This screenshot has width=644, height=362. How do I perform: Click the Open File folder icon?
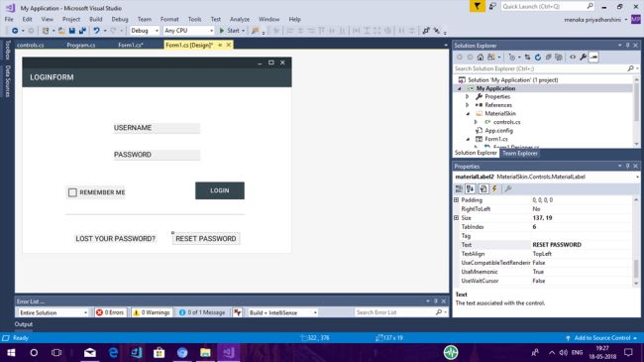pos(61,31)
